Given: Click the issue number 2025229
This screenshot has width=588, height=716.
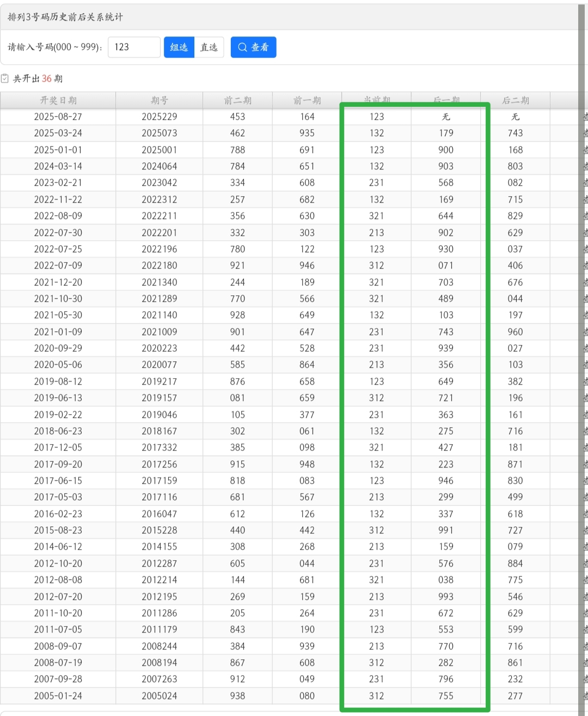Looking at the screenshot, I should (x=160, y=117).
